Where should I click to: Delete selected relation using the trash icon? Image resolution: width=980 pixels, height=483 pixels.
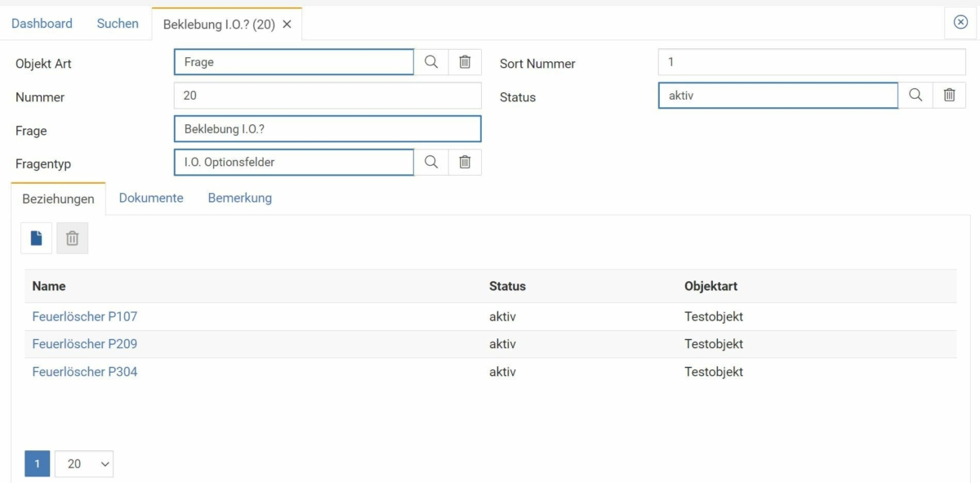72,238
